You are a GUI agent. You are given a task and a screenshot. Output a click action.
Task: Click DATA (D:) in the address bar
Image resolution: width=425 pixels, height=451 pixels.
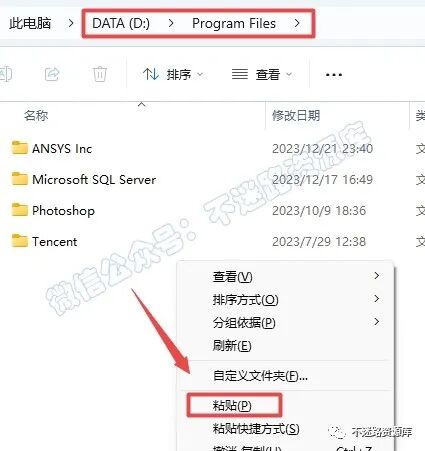click(121, 23)
